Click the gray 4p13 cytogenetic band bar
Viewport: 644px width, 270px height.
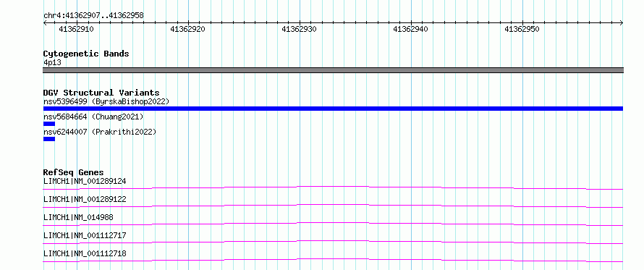333,70
